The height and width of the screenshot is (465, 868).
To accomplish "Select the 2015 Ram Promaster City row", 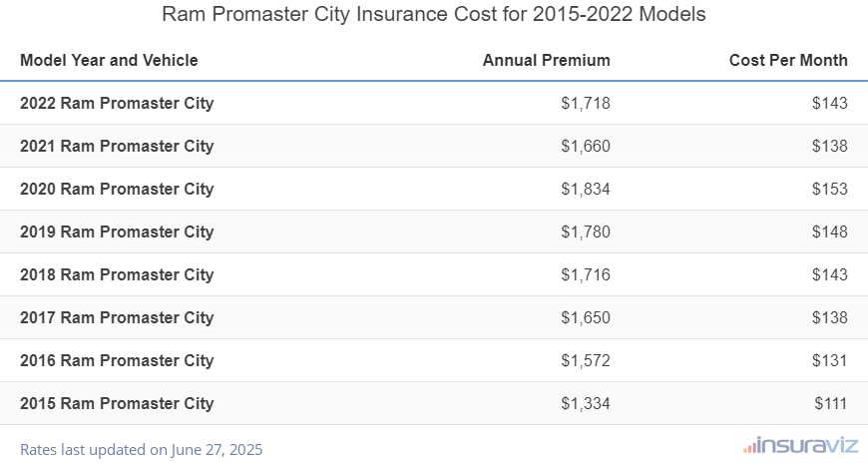I will (117, 403).
